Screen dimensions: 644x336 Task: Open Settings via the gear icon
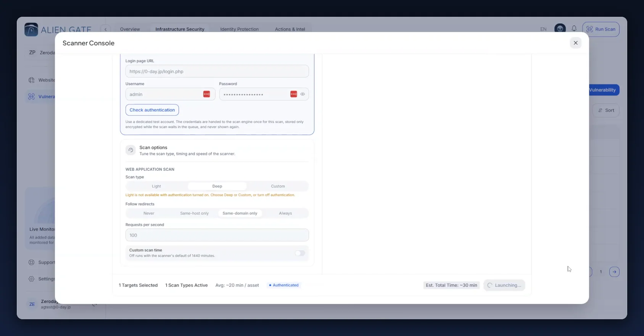coord(31,279)
